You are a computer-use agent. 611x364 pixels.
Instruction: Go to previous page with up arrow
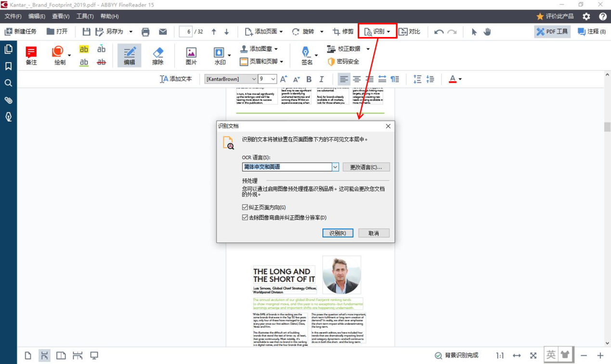[214, 32]
